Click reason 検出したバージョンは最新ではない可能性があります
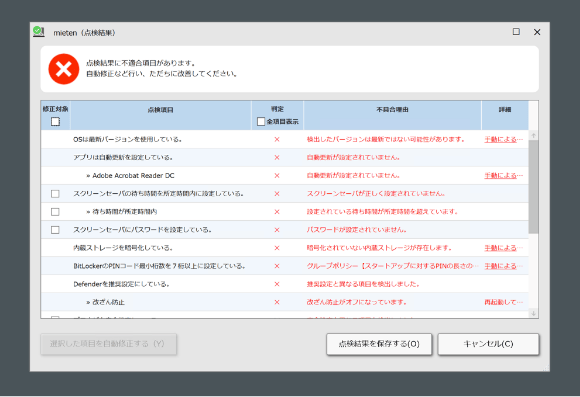Viewport: 580px width, 397px height. coord(386,139)
